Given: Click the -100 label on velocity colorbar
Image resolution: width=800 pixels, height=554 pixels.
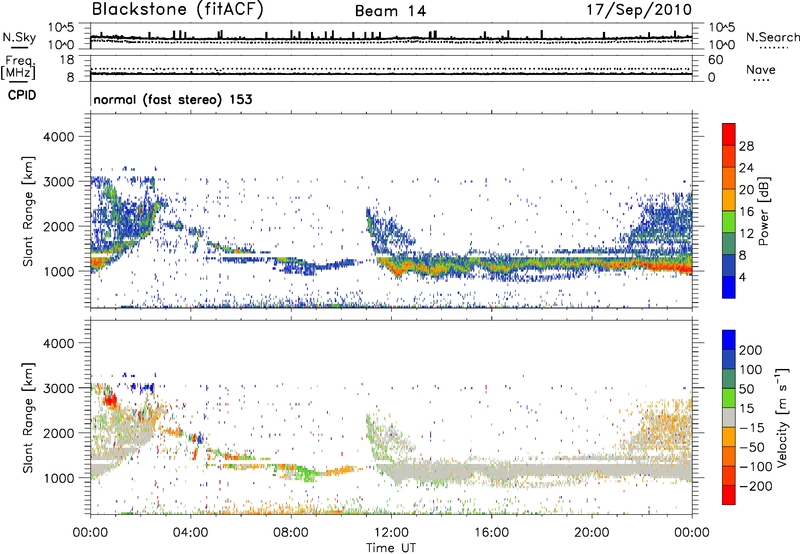Looking at the screenshot, I should pyautogui.click(x=756, y=467).
